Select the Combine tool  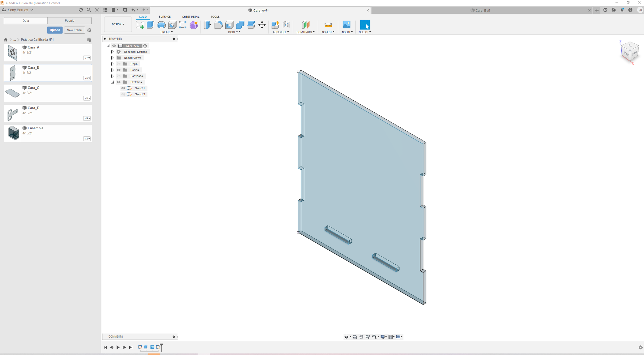click(x=240, y=25)
